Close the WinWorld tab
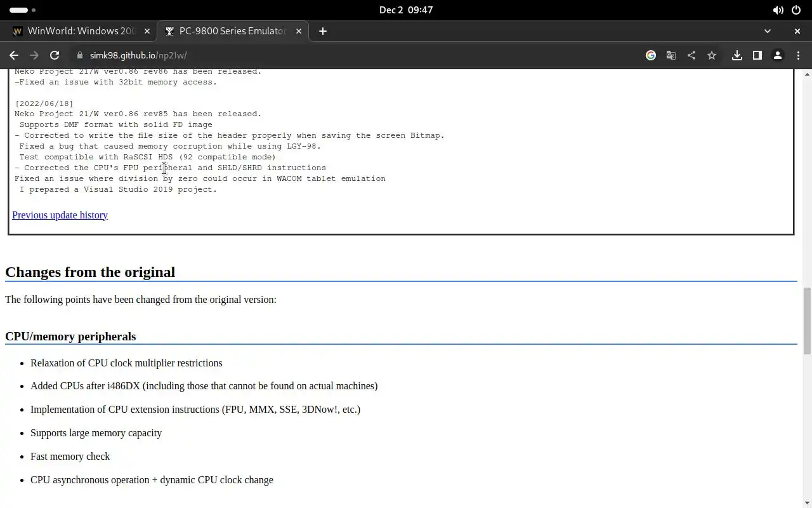 (x=147, y=31)
